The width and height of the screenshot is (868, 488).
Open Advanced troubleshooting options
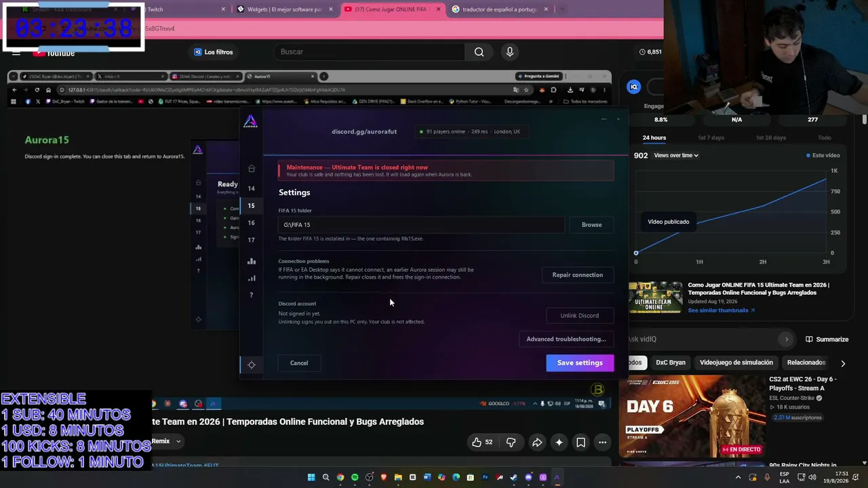tap(566, 339)
